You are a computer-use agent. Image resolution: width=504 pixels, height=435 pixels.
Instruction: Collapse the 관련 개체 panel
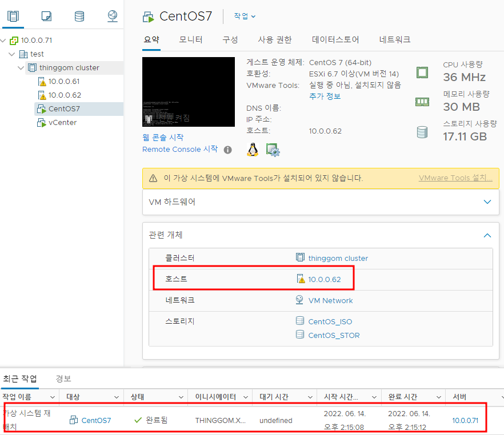(487, 235)
